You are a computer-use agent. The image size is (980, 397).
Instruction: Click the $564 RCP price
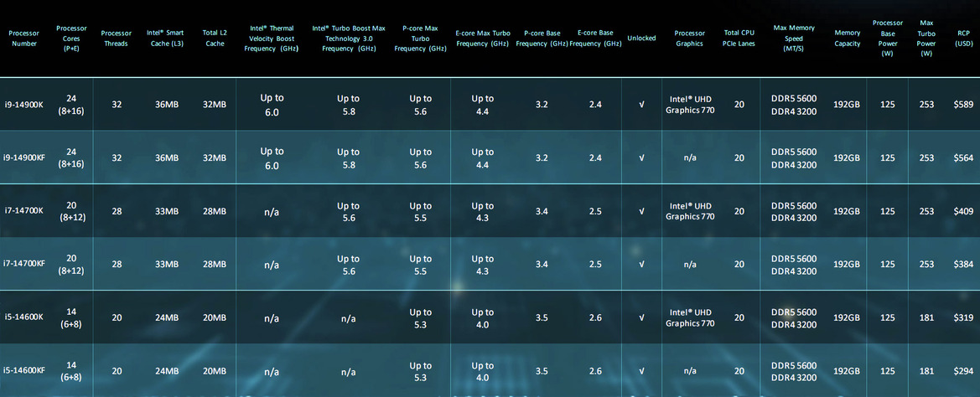[964, 158]
